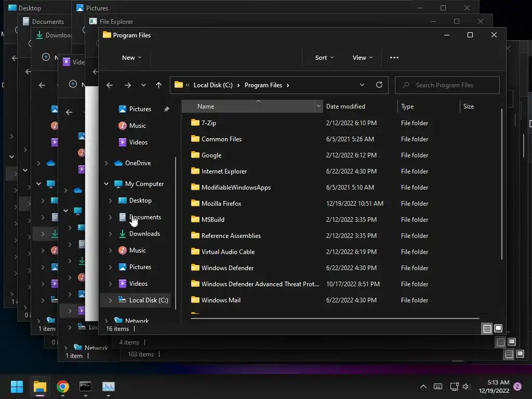
Task: Click the file list vertical scrollbar
Action: coord(501,184)
